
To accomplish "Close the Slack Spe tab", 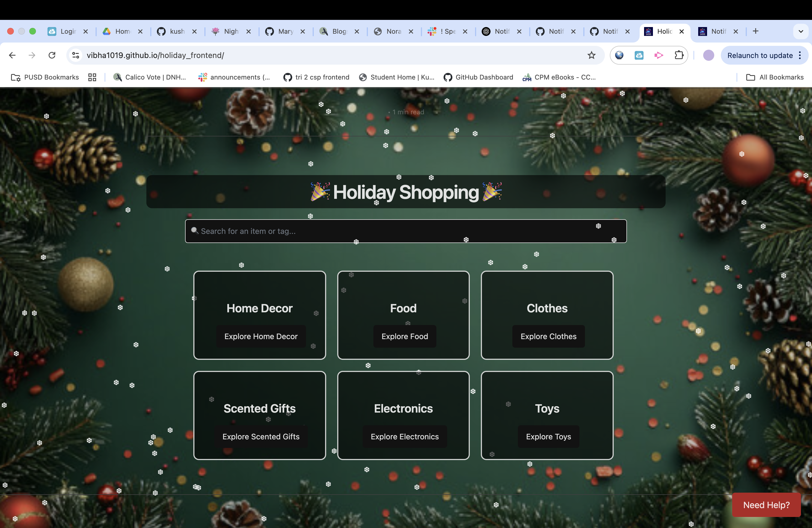I will point(465,31).
